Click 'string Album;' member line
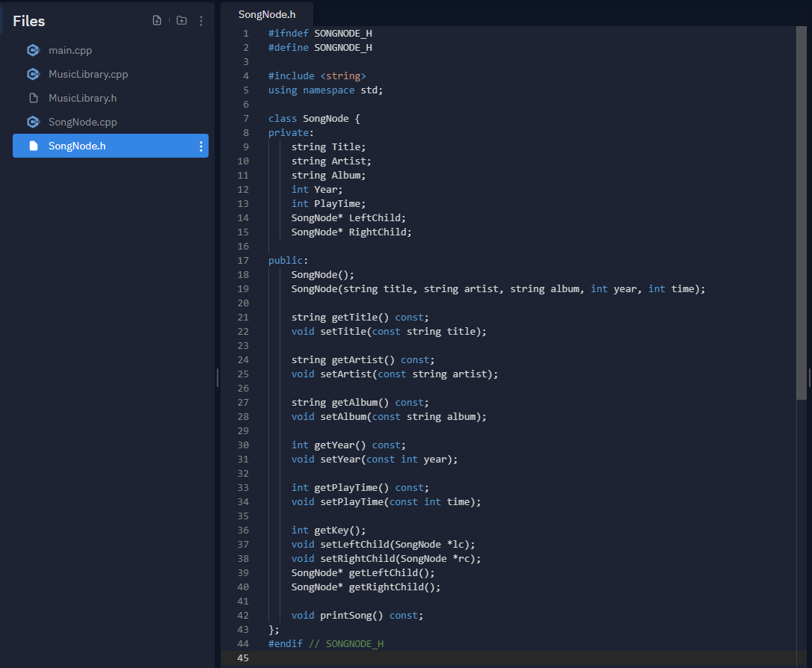This screenshot has width=812, height=668. [x=328, y=176]
